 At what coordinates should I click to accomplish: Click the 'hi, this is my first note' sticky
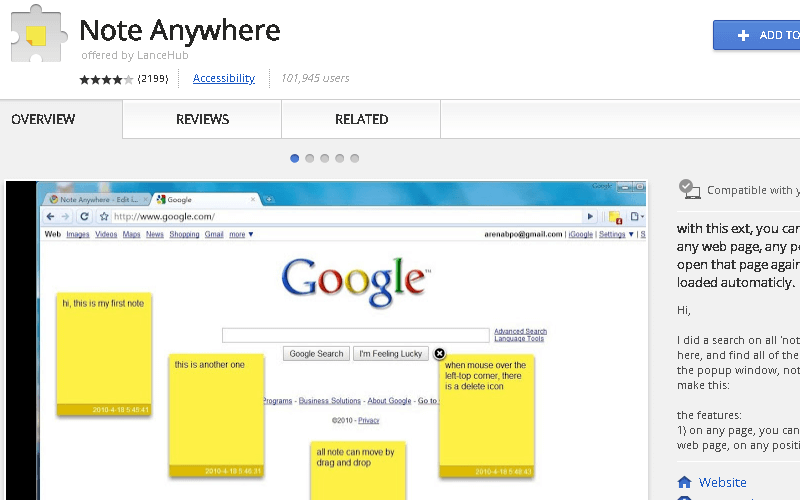[104, 353]
